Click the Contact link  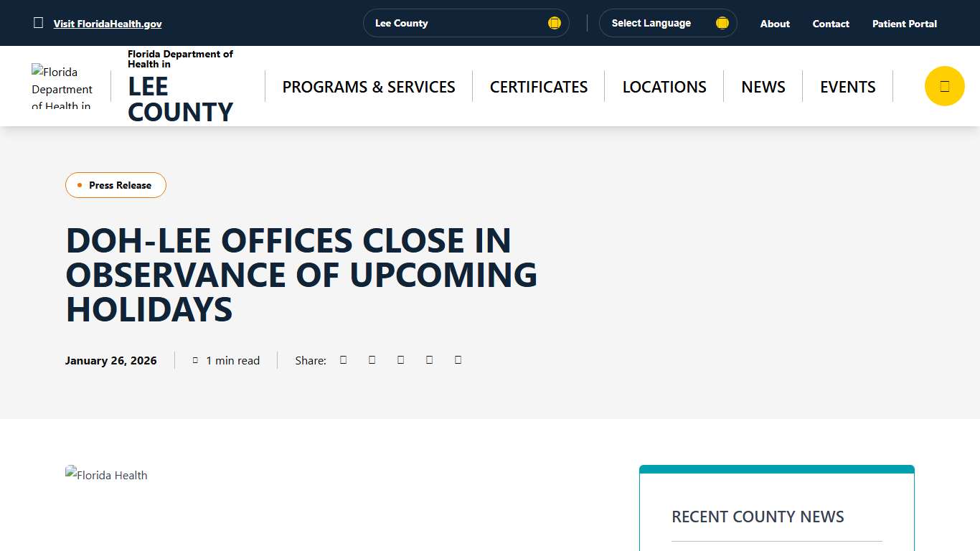(x=830, y=23)
